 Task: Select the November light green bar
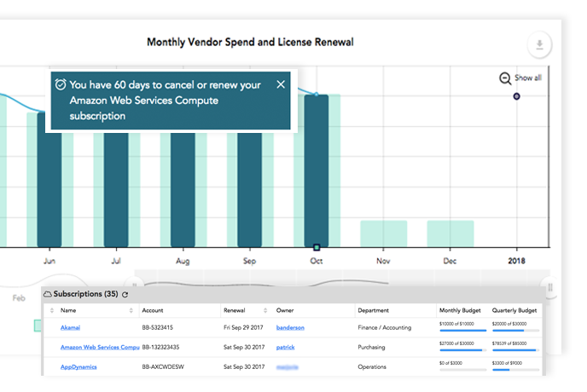pyautogui.click(x=384, y=233)
